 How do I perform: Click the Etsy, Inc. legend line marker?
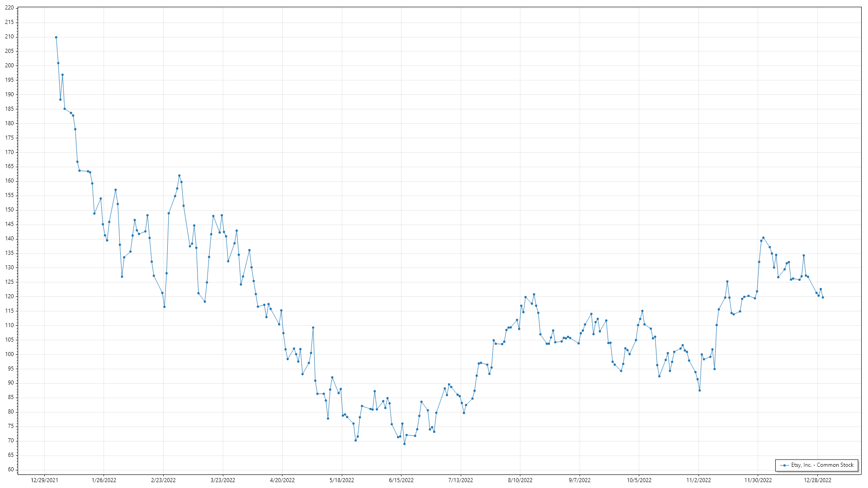coord(784,465)
